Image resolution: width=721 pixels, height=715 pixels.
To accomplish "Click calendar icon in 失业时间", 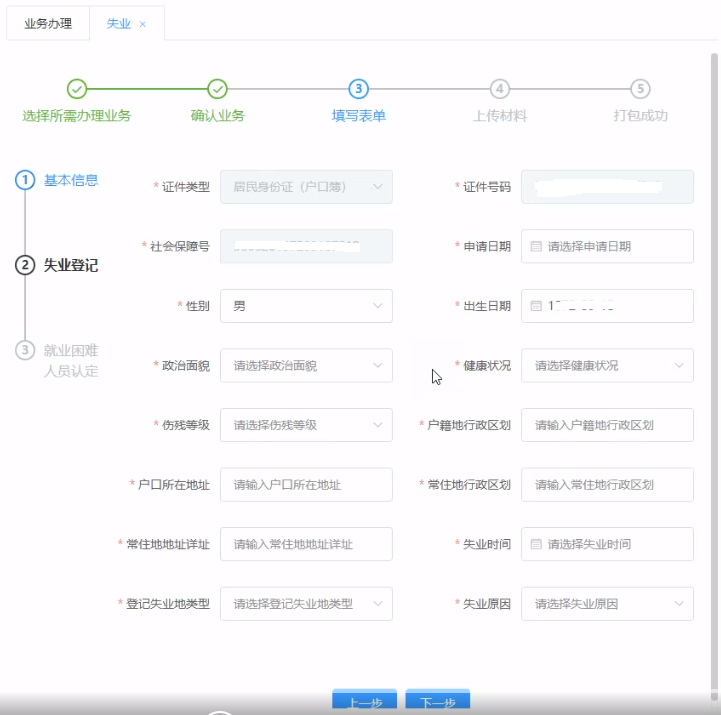I will tap(536, 544).
